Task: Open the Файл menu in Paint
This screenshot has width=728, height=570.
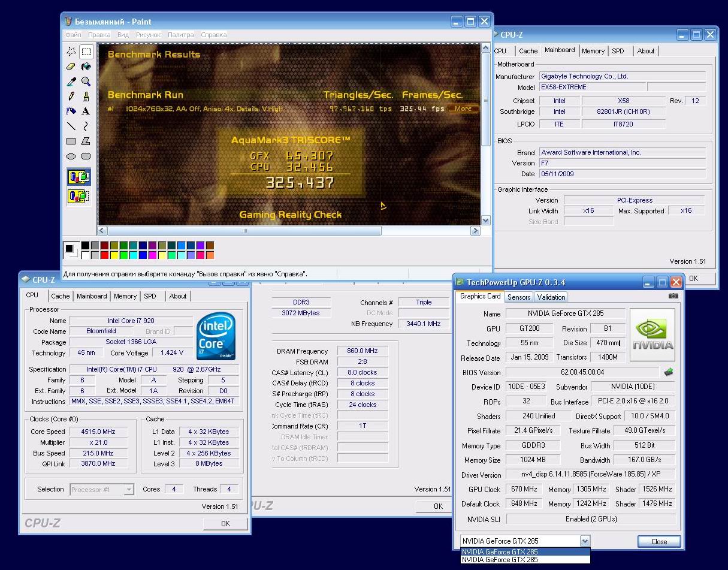Action: coord(73,35)
